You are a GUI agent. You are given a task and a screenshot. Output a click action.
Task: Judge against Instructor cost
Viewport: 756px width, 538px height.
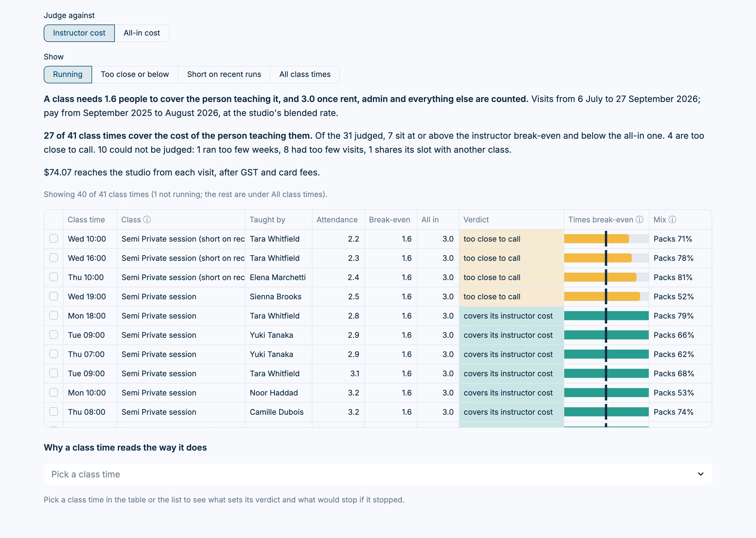(79, 33)
